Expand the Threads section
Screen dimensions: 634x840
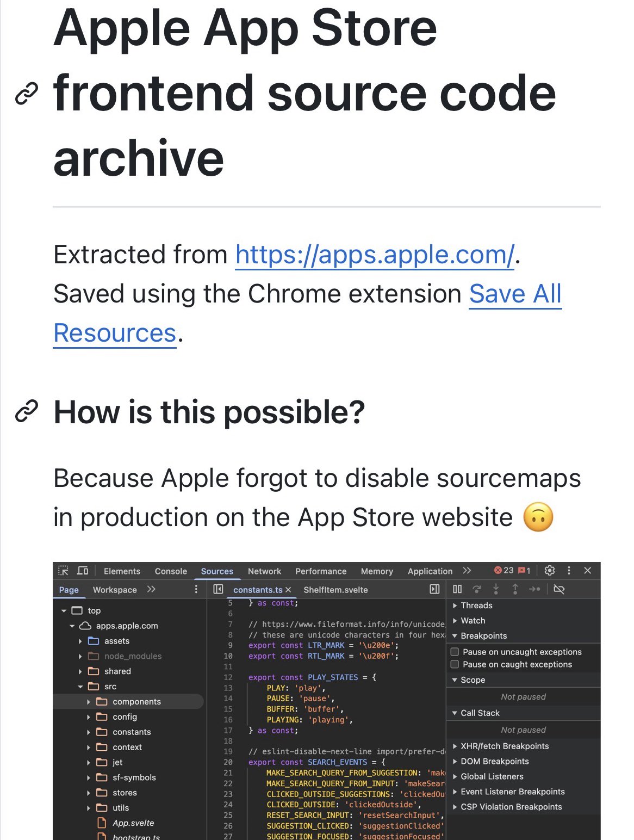(x=455, y=605)
